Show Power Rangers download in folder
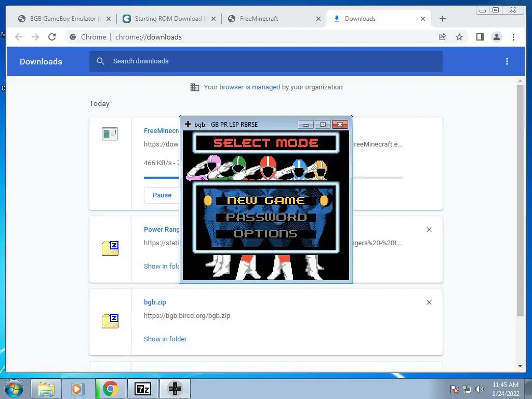532x399 pixels. coord(162,267)
